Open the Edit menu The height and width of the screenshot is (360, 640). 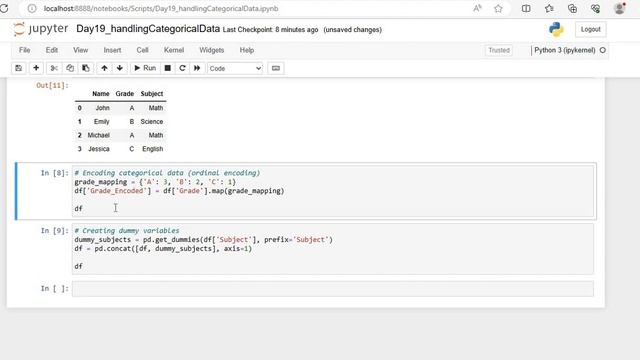pyautogui.click(x=52, y=50)
